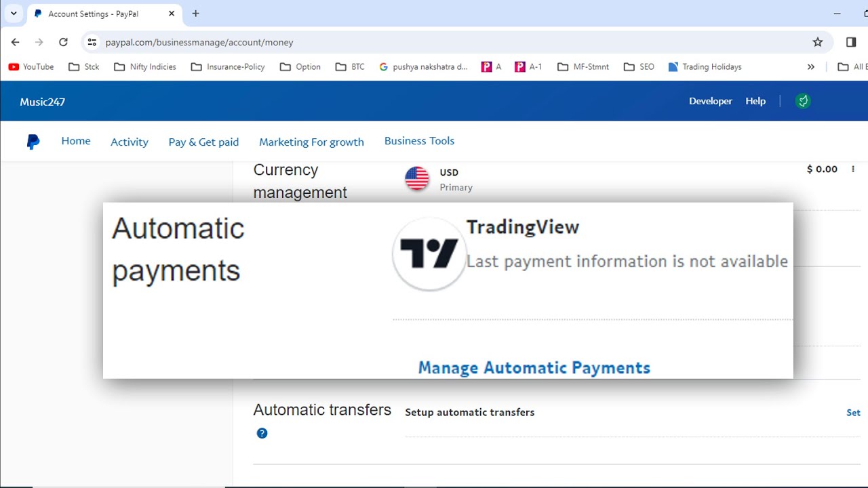The width and height of the screenshot is (868, 488).
Task: Open the tab search dropdown arrow
Action: pos(14,14)
